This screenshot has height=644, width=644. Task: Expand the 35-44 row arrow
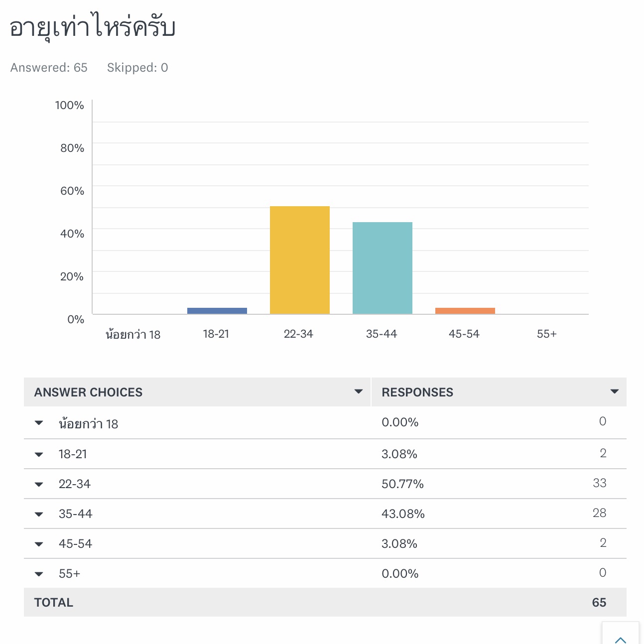(x=39, y=514)
